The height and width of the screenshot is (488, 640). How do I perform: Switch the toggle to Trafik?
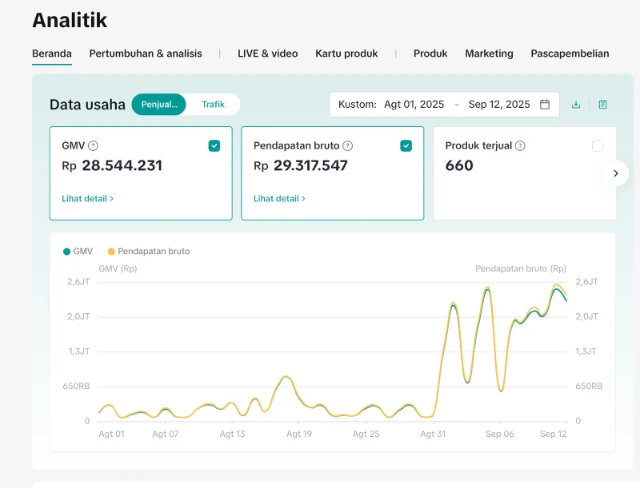[213, 104]
